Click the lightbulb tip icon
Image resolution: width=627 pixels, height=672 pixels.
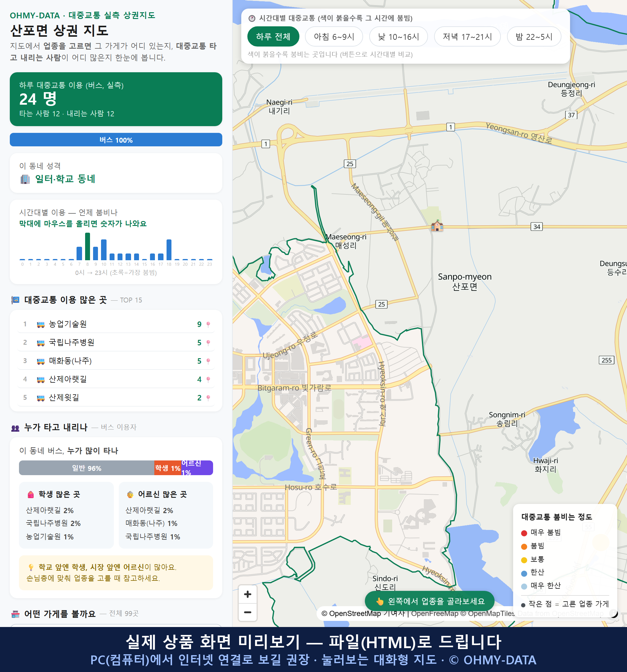tap(31, 567)
